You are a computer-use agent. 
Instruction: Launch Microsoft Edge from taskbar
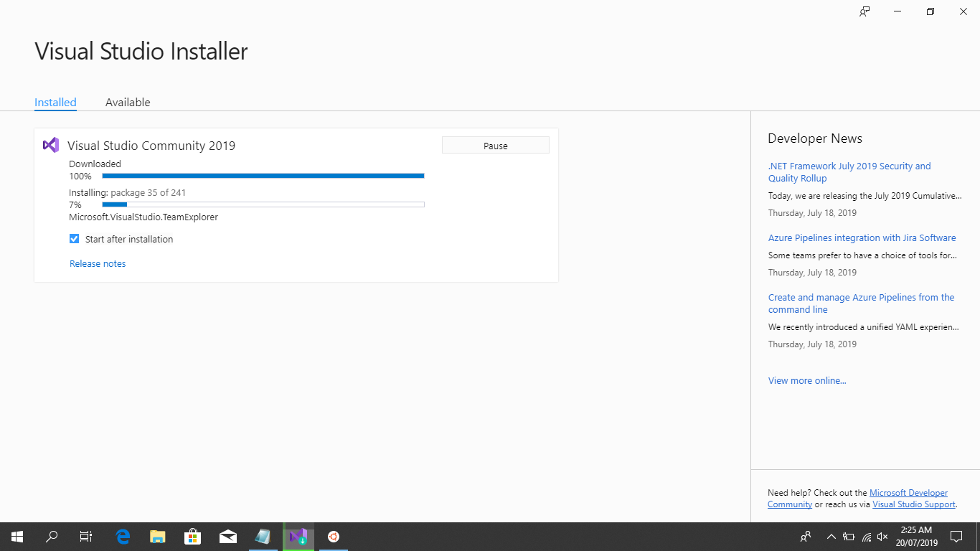coord(123,537)
